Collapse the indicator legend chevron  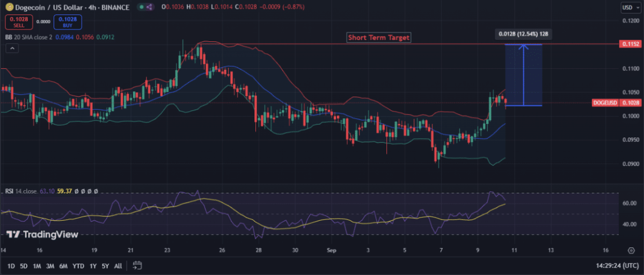(12, 48)
